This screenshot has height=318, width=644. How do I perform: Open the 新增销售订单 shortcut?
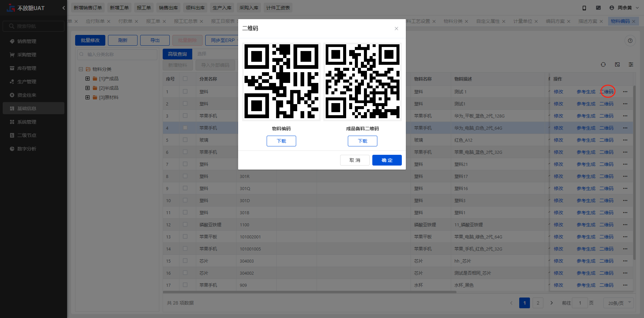coord(88,8)
